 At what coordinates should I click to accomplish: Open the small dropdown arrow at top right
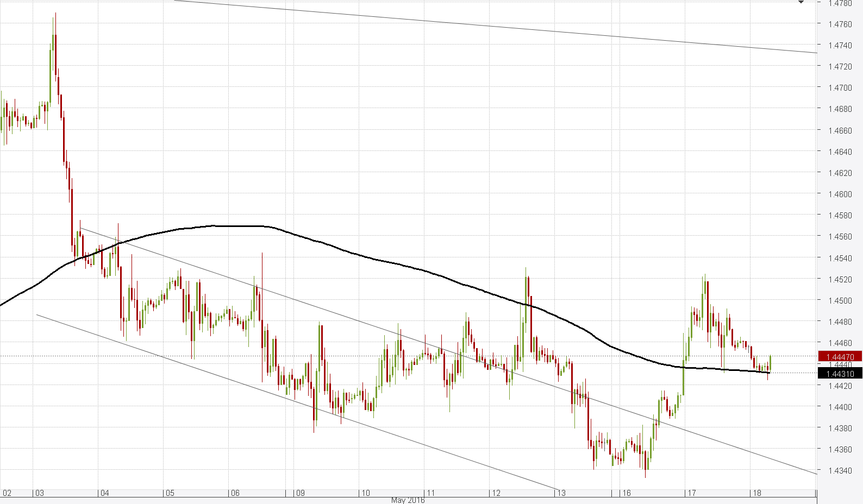point(801,3)
